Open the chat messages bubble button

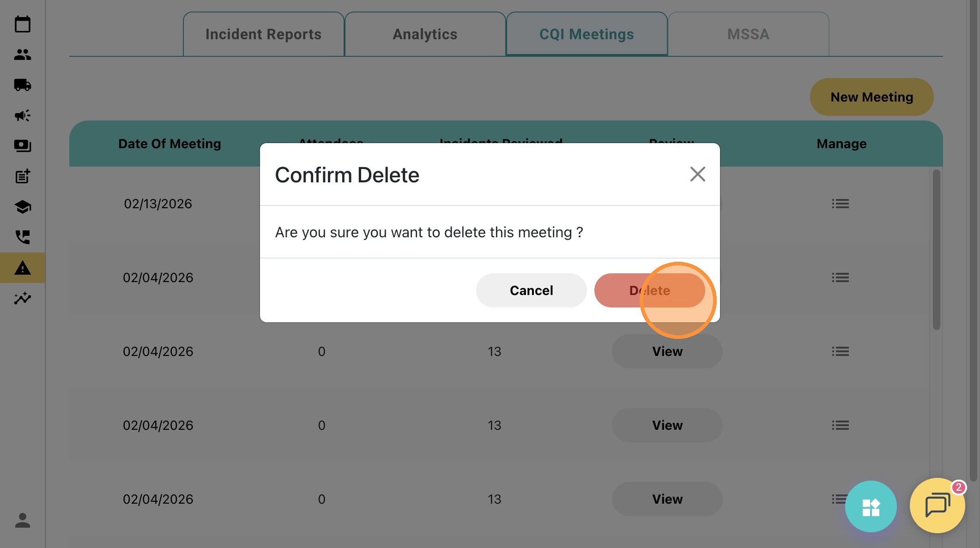pyautogui.click(x=937, y=506)
